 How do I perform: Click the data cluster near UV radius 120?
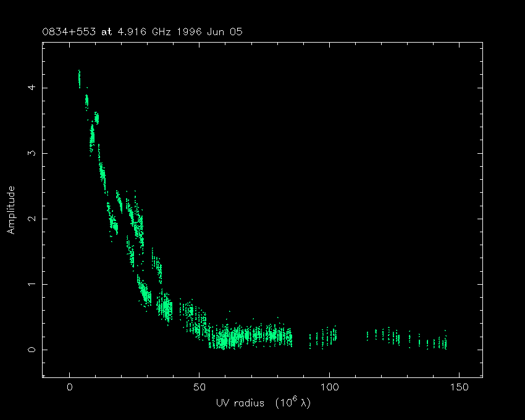383,335
